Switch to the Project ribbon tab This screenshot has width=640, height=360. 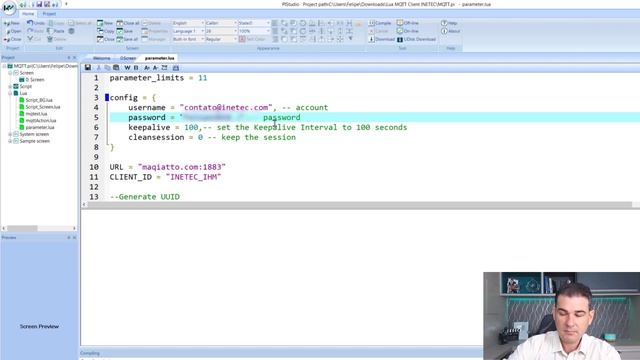coord(49,14)
